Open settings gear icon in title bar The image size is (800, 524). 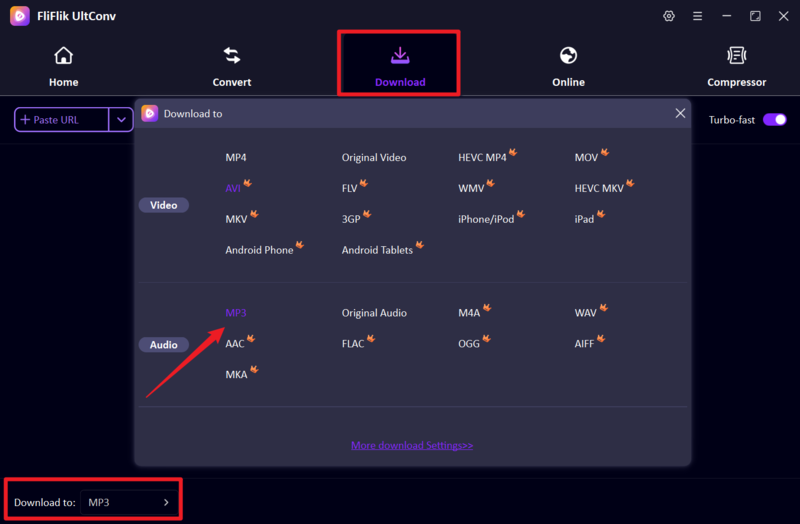pos(669,16)
